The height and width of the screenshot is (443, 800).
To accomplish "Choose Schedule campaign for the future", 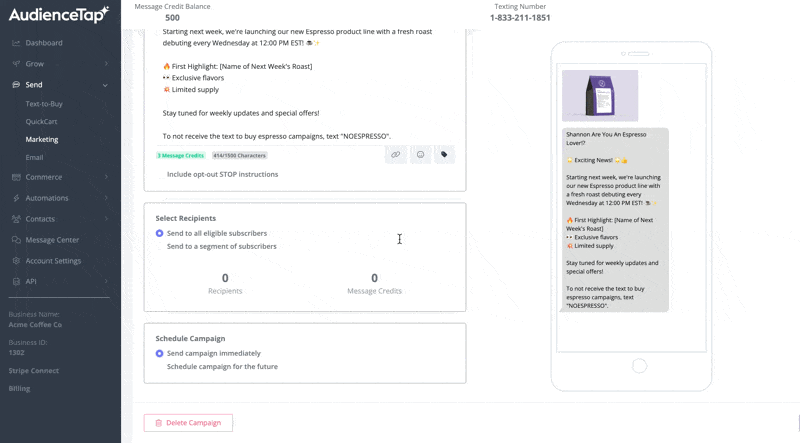I will click(160, 367).
